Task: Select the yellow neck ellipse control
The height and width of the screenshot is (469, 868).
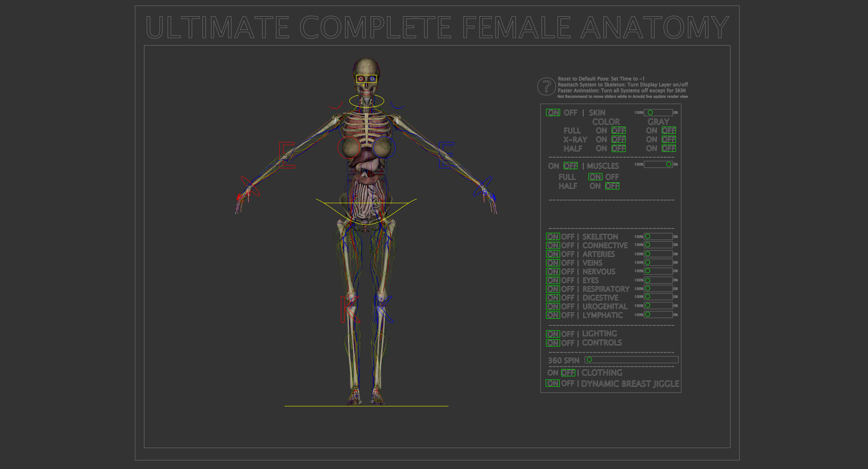Action: click(x=367, y=101)
